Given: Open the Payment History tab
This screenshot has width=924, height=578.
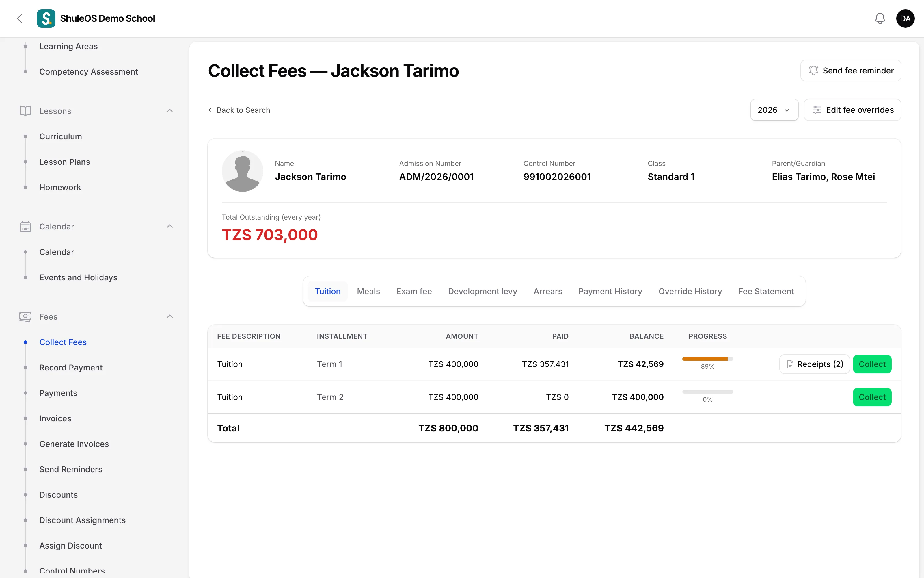Looking at the screenshot, I should [x=610, y=291].
